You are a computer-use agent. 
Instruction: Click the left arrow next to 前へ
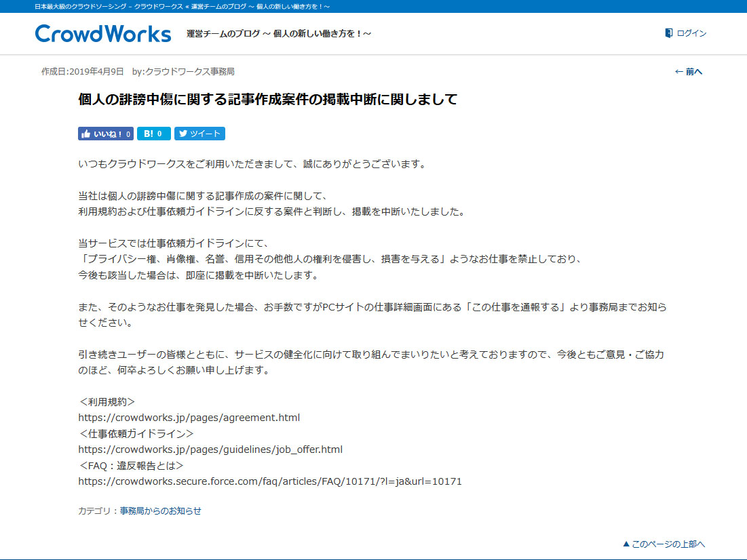pos(678,72)
